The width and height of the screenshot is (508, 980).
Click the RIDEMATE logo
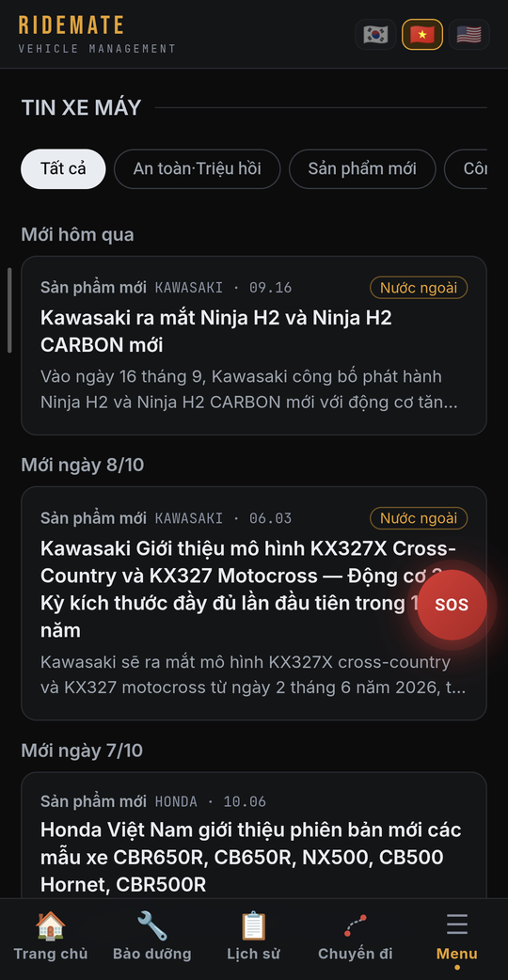pyautogui.click(x=71, y=25)
